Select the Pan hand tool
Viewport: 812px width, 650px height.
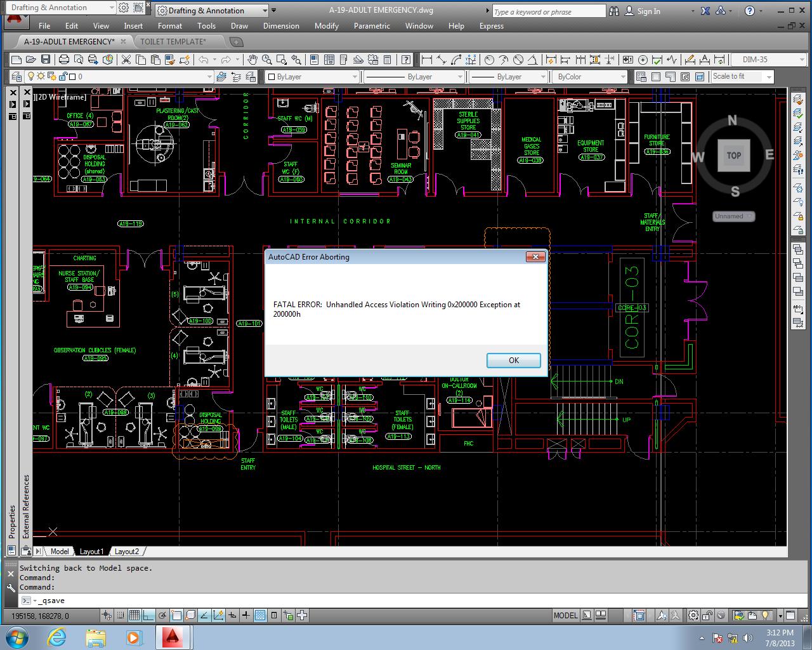[x=252, y=60]
